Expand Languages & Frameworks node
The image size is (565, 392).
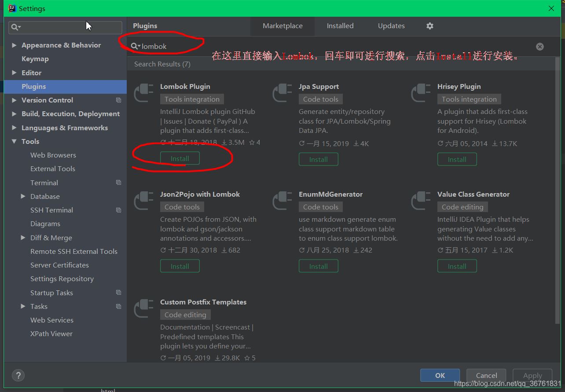(x=15, y=128)
